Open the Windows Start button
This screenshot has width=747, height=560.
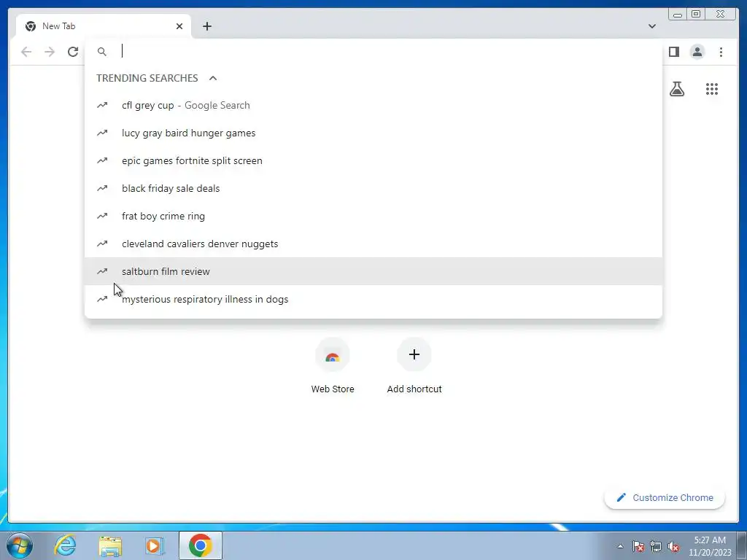click(x=19, y=545)
